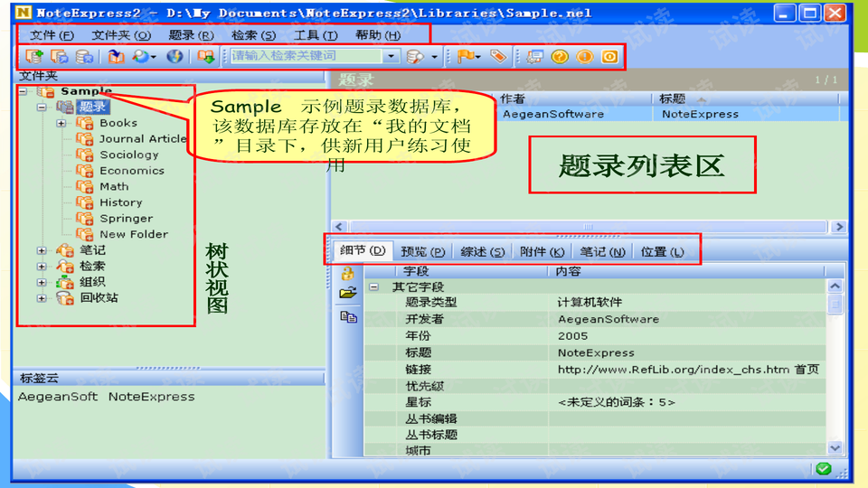
Task: Click the open database toolbar icon
Action: (60, 56)
